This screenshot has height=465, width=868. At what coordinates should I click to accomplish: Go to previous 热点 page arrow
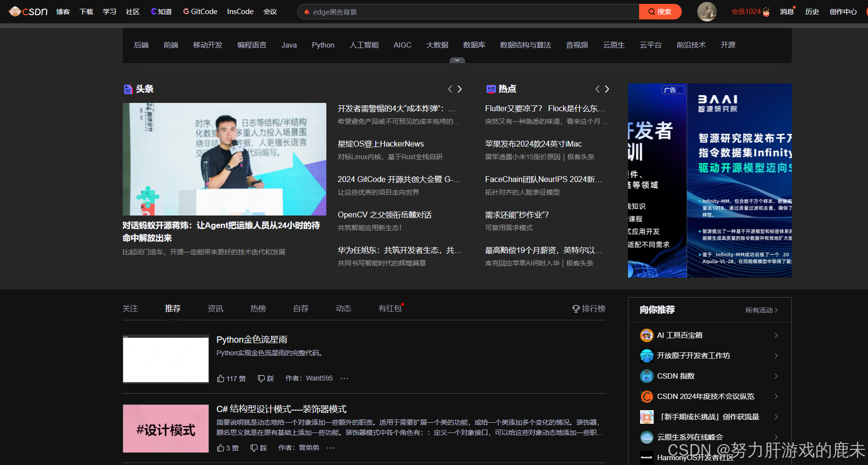click(x=597, y=89)
